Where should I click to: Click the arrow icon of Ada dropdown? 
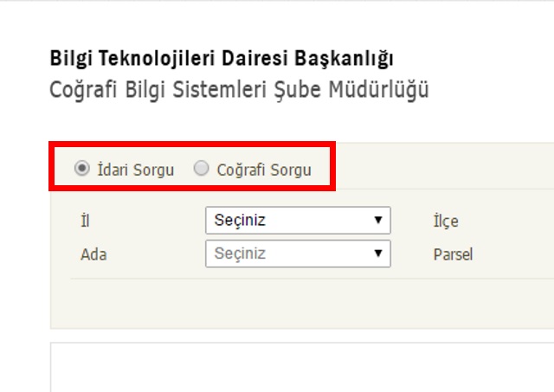pos(378,254)
